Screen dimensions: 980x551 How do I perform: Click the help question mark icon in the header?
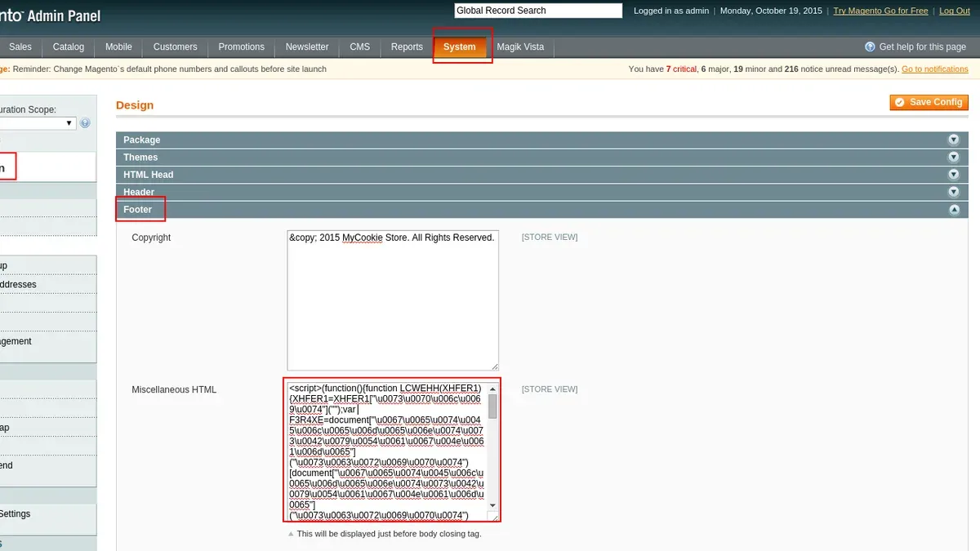[870, 47]
